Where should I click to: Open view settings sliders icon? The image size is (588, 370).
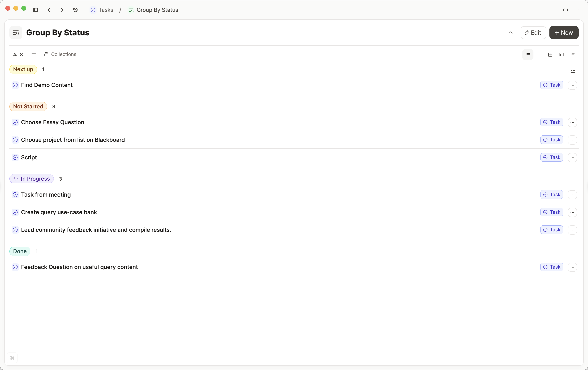573,72
